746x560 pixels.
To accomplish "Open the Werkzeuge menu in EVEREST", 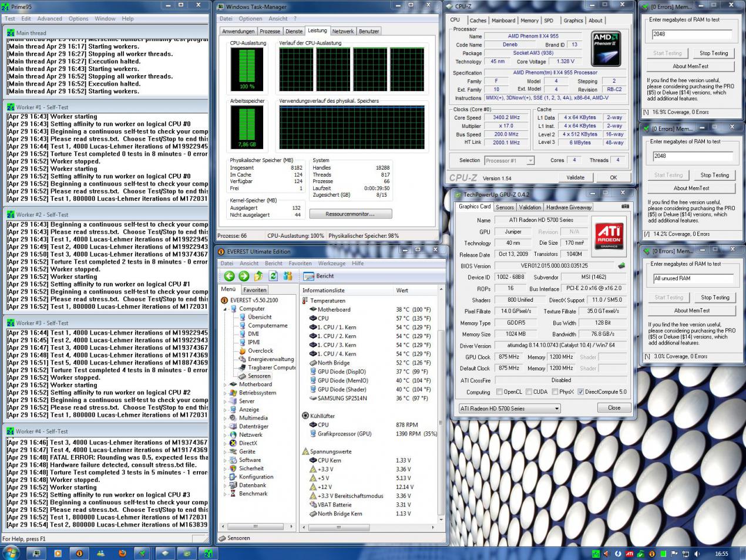I will [332, 264].
